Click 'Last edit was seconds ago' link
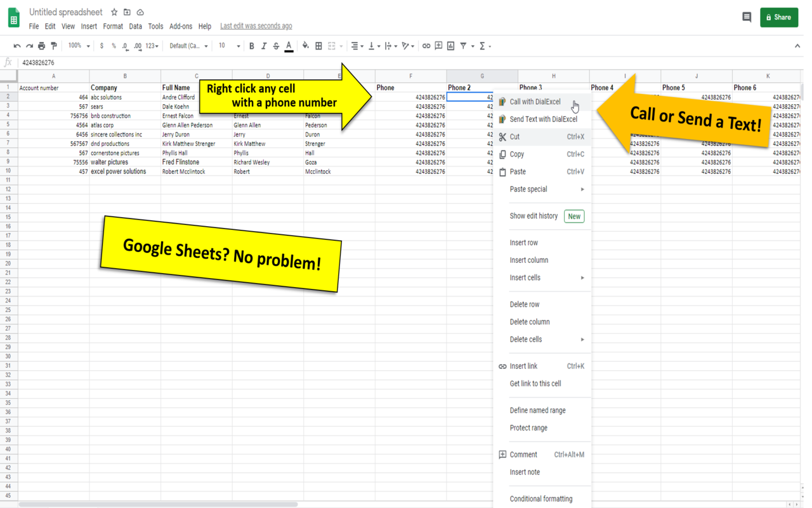812x508 pixels. [256, 26]
